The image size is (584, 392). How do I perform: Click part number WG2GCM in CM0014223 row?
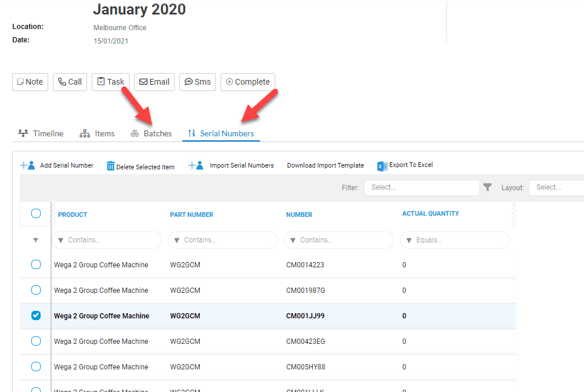tap(185, 265)
